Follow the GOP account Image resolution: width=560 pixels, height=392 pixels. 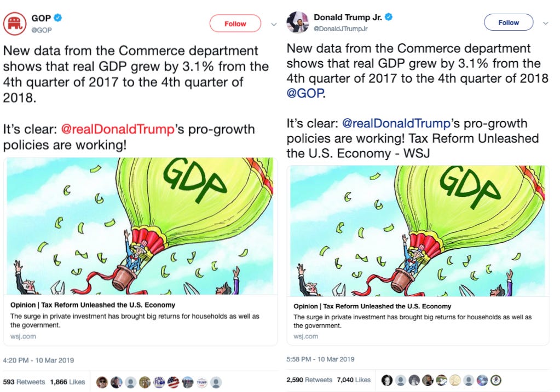[235, 24]
